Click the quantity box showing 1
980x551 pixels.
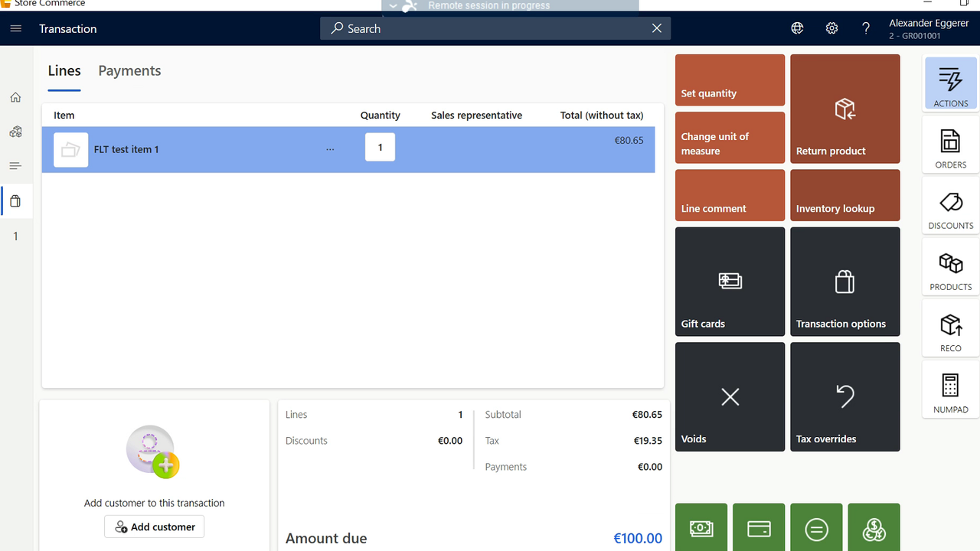[380, 148]
